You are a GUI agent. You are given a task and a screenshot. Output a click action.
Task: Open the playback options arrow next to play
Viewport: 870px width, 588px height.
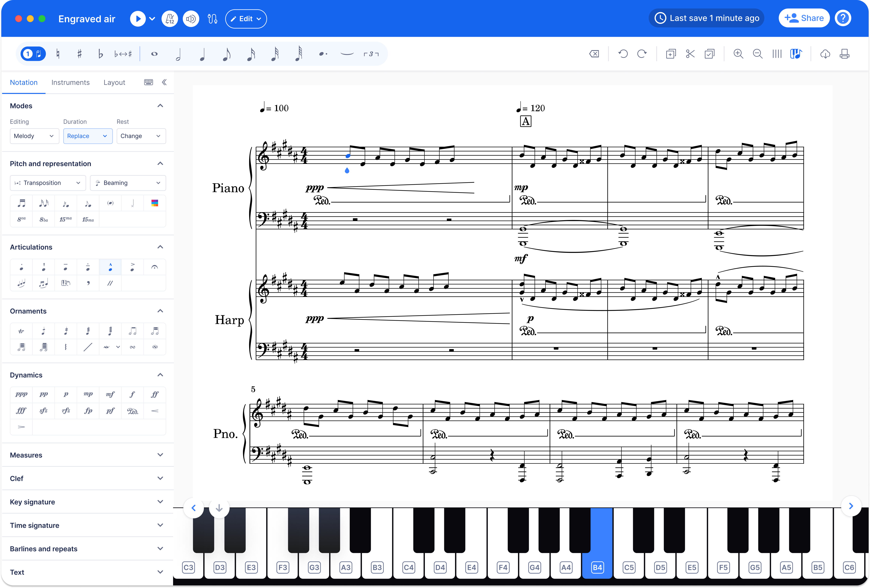point(152,19)
